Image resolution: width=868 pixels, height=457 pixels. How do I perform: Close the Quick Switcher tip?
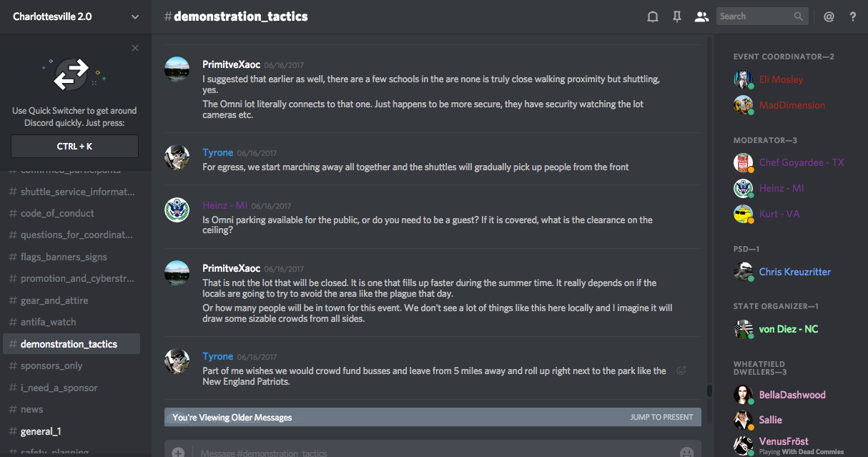pyautogui.click(x=135, y=48)
